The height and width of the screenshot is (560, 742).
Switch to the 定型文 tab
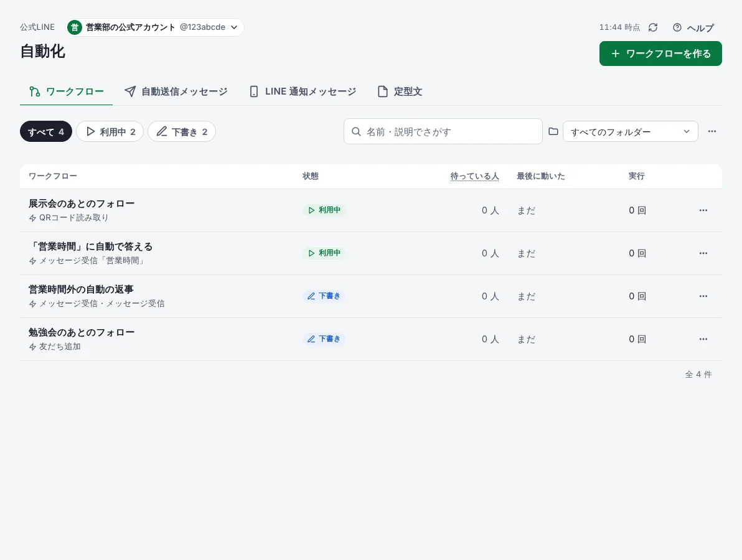coord(400,91)
